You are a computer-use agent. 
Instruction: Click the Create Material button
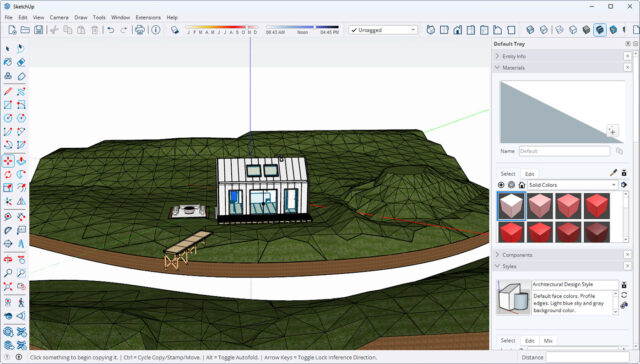click(x=612, y=131)
